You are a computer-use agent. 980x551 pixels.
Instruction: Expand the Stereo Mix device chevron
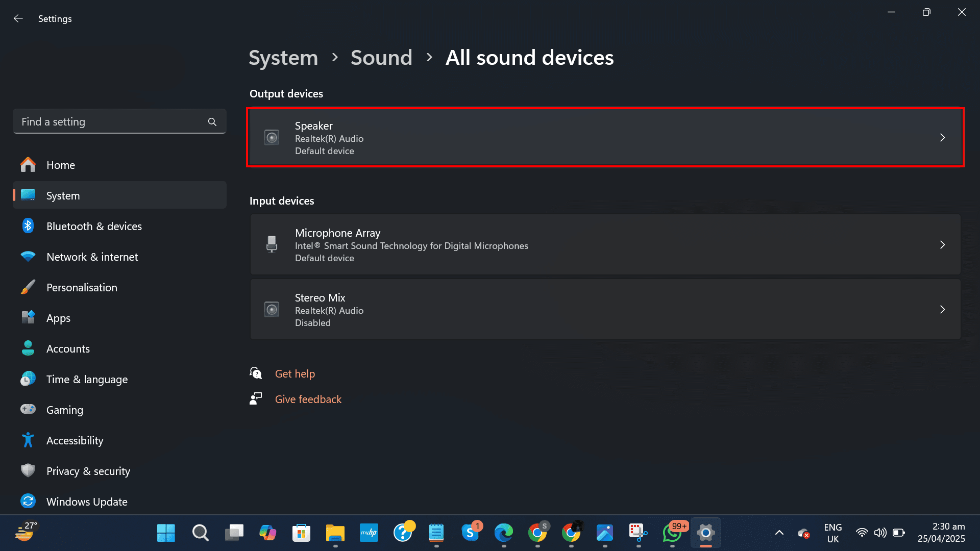[x=942, y=309]
